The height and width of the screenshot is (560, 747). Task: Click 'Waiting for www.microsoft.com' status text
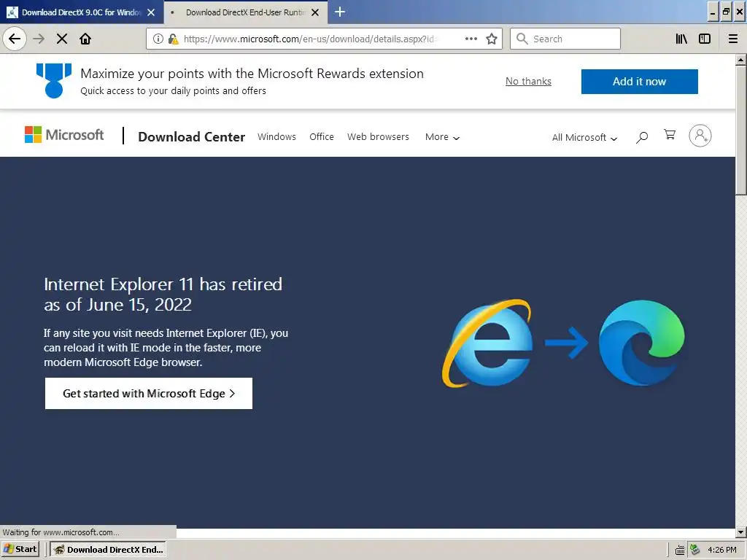(61, 532)
